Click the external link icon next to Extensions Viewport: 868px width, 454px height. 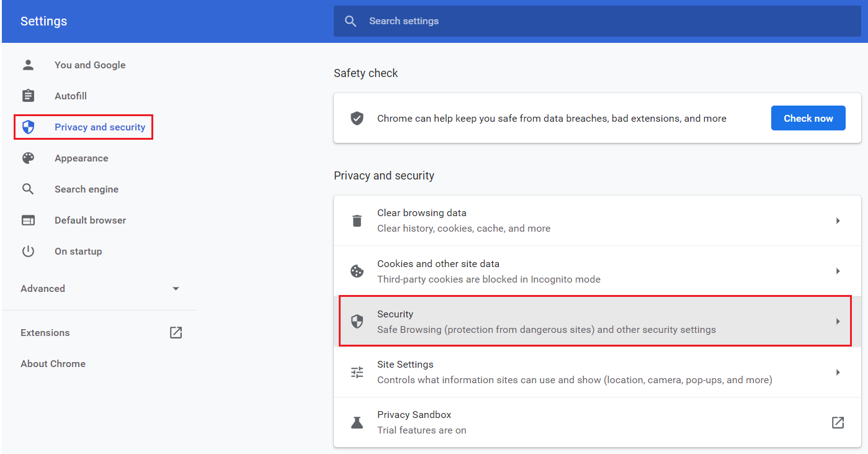(x=176, y=332)
